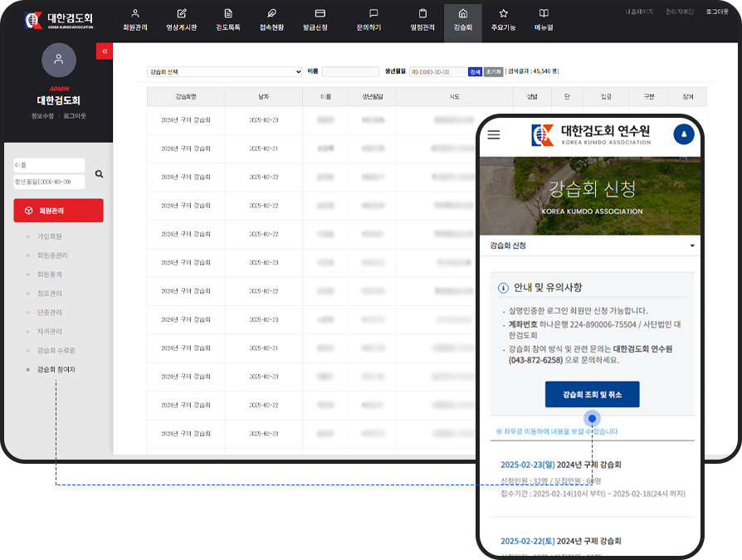Viewport: 742px width, 560px height.
Task: Open the 강습회 선택 dropdown
Action: [224, 72]
